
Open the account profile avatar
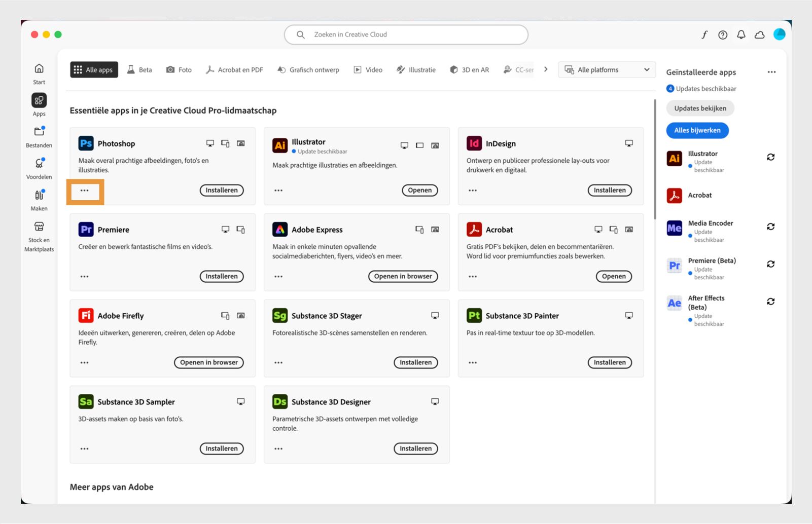pyautogui.click(x=779, y=34)
